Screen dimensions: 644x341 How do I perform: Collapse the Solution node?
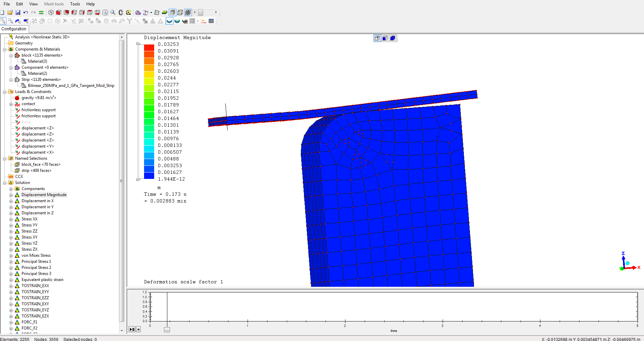coord(5,183)
